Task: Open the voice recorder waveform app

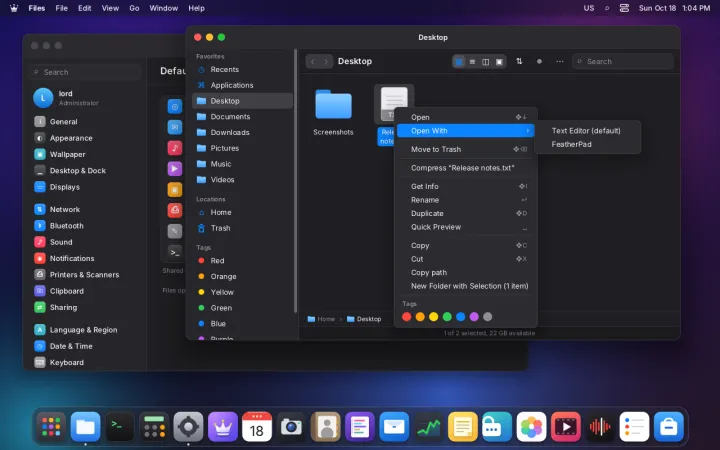Action: (600, 427)
